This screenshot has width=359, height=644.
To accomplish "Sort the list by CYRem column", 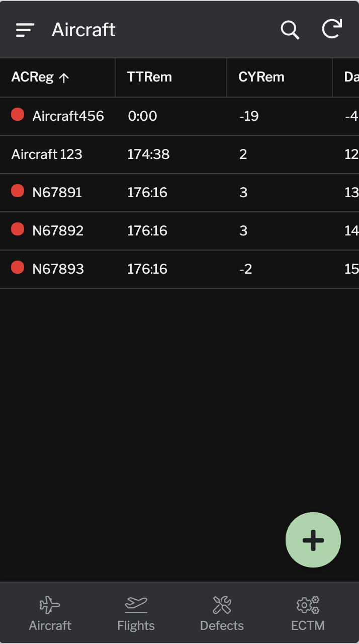I will 261,77.
